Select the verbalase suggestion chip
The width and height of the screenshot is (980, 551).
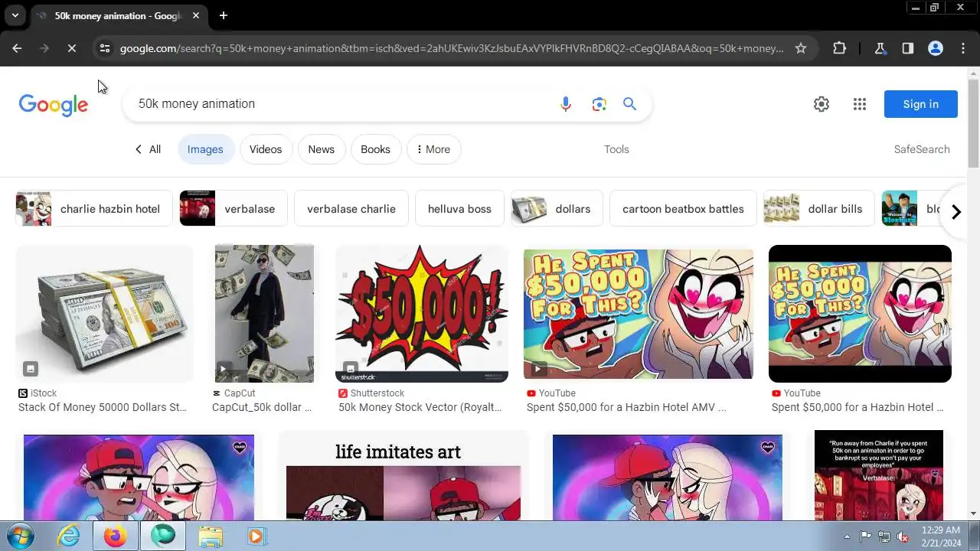point(234,209)
